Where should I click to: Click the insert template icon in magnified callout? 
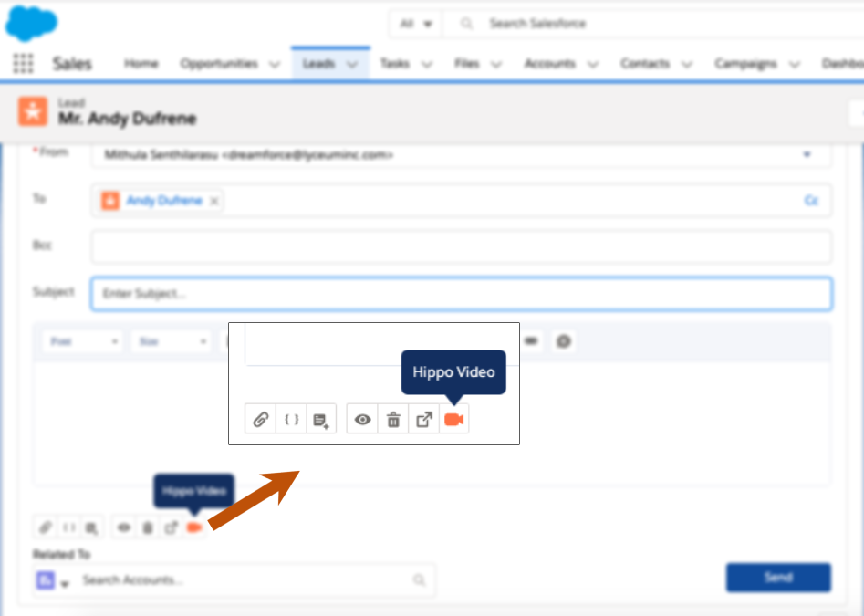pos(321,419)
